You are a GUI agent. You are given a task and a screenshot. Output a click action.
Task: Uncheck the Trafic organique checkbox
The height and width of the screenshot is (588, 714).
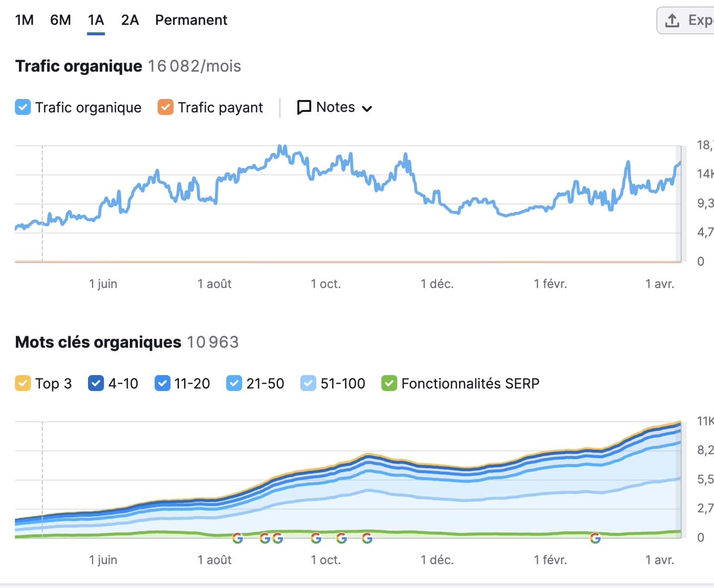coord(23,107)
